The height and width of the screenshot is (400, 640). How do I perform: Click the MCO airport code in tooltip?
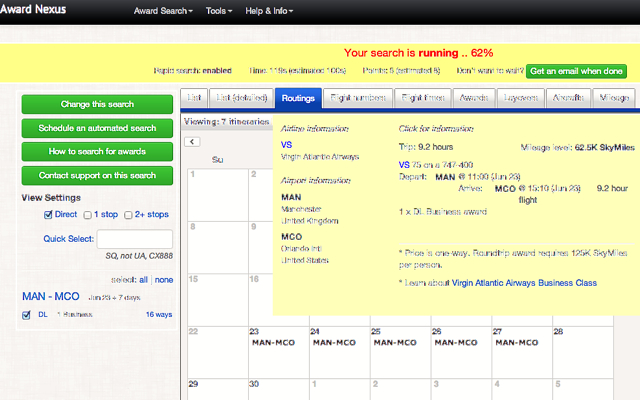pyautogui.click(x=291, y=237)
